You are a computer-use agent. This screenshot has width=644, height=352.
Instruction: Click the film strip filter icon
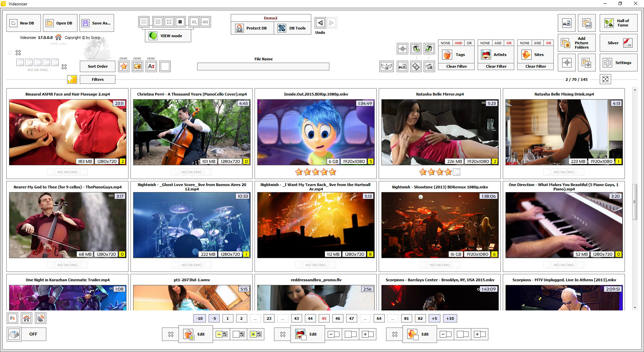(x=416, y=66)
